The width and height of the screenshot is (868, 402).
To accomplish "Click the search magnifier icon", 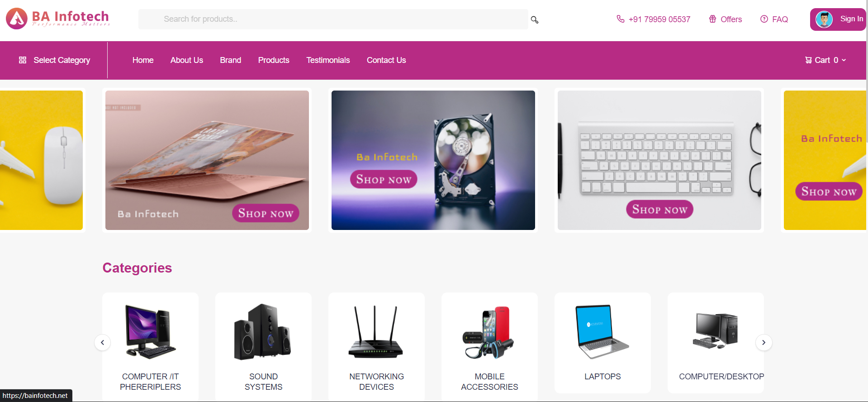I will [535, 20].
